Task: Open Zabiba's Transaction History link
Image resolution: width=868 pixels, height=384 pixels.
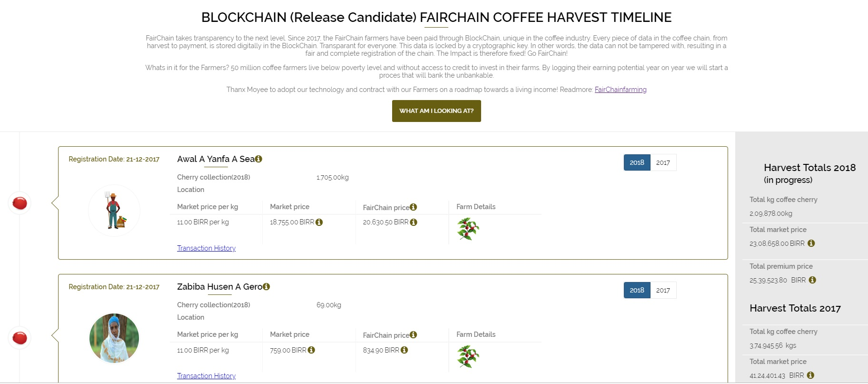Action: coord(206,376)
